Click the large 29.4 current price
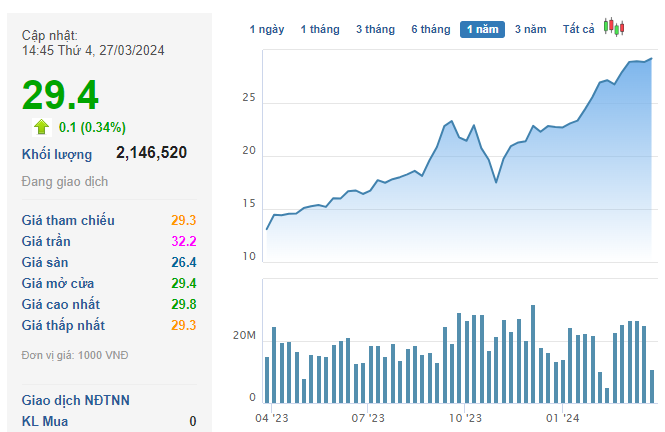The height and width of the screenshot is (432, 665). click(x=60, y=94)
